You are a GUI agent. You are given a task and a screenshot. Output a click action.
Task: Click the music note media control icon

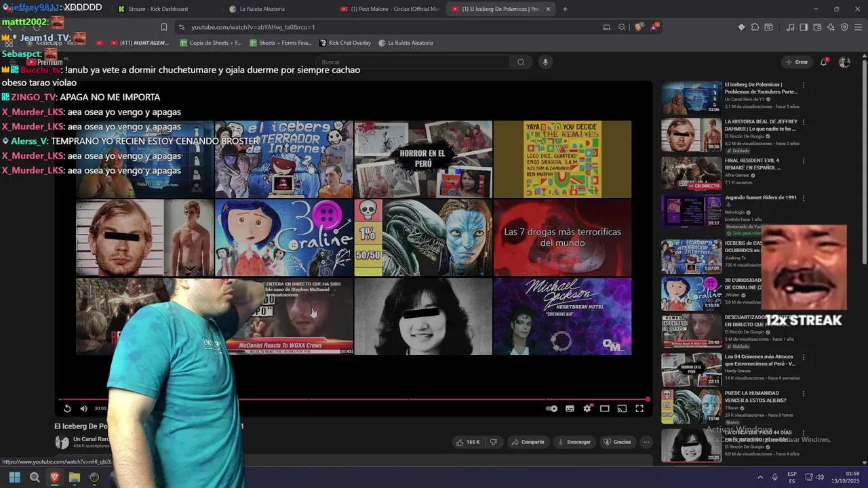click(x=791, y=27)
